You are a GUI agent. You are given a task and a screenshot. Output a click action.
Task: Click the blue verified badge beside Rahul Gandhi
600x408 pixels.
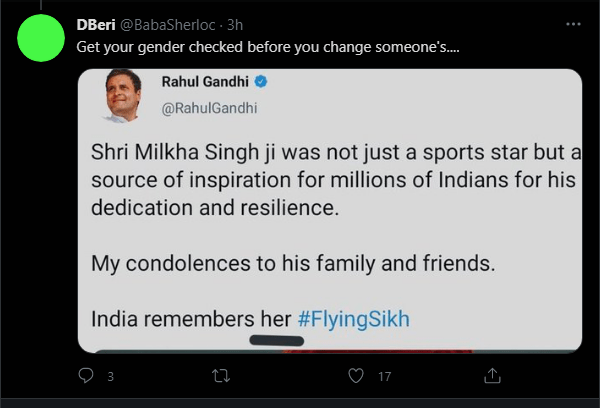point(261,82)
